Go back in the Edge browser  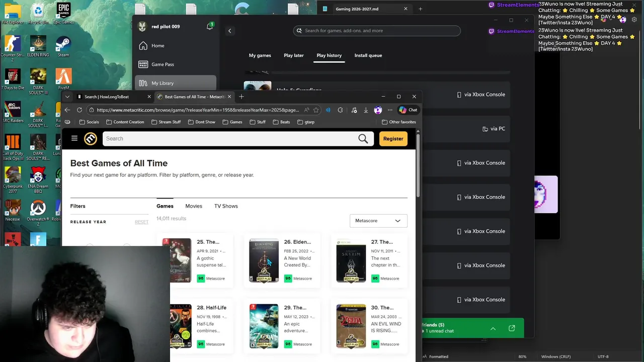67,110
